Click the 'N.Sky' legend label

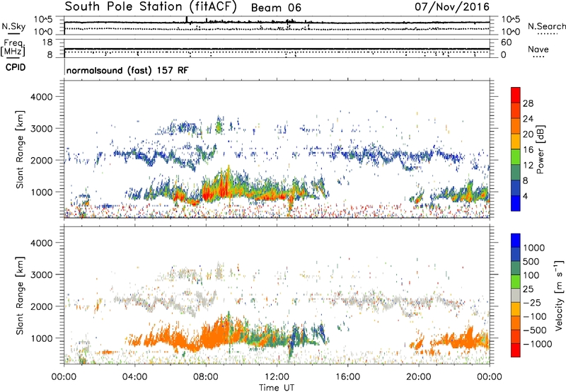[x=13, y=26]
